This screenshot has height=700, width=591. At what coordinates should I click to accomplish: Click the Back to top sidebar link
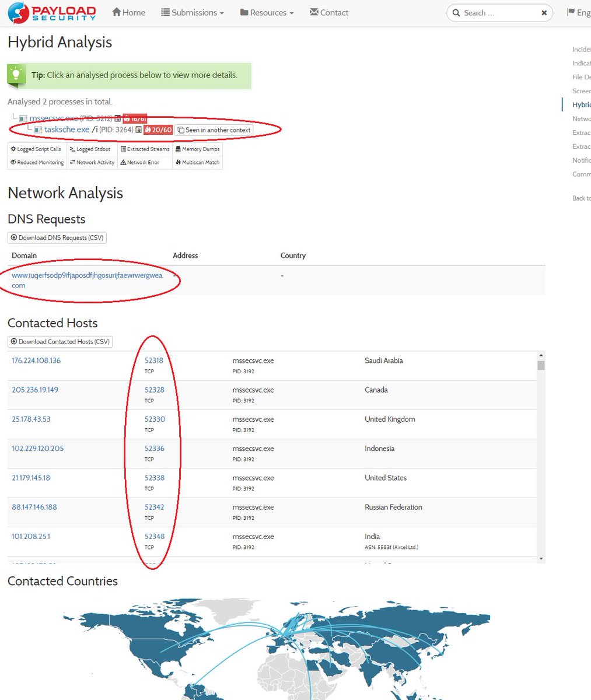581,198
